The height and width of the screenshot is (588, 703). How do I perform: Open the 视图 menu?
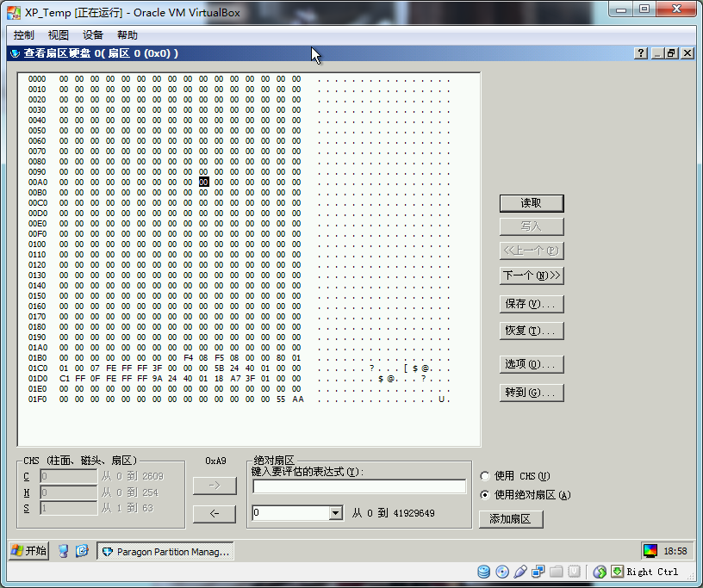[x=58, y=35]
